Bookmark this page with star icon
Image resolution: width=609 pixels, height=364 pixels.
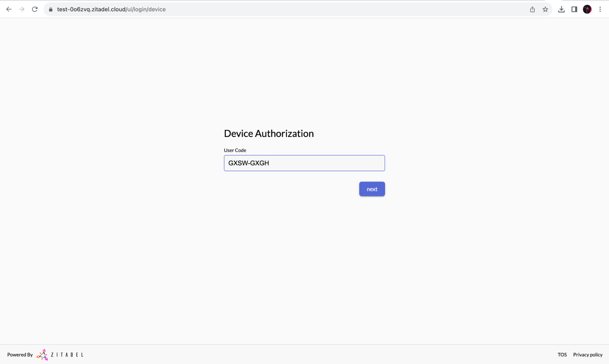[x=545, y=9]
